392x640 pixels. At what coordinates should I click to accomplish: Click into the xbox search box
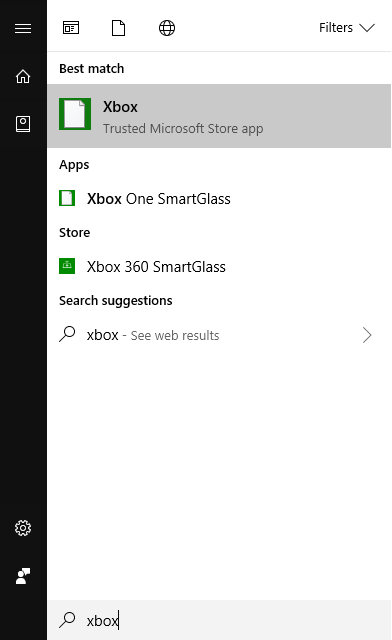tap(219, 620)
